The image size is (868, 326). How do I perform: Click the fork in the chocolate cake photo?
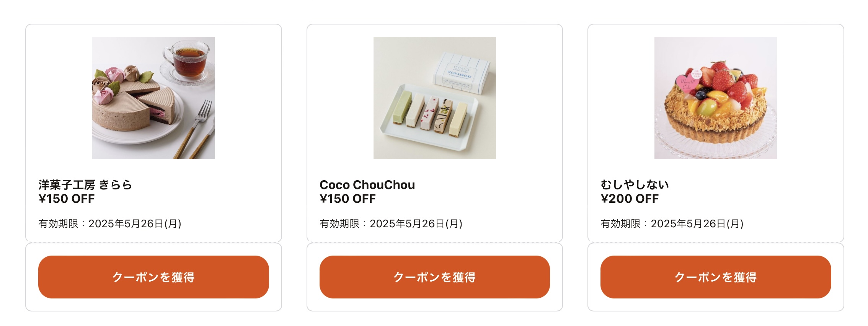point(194,129)
